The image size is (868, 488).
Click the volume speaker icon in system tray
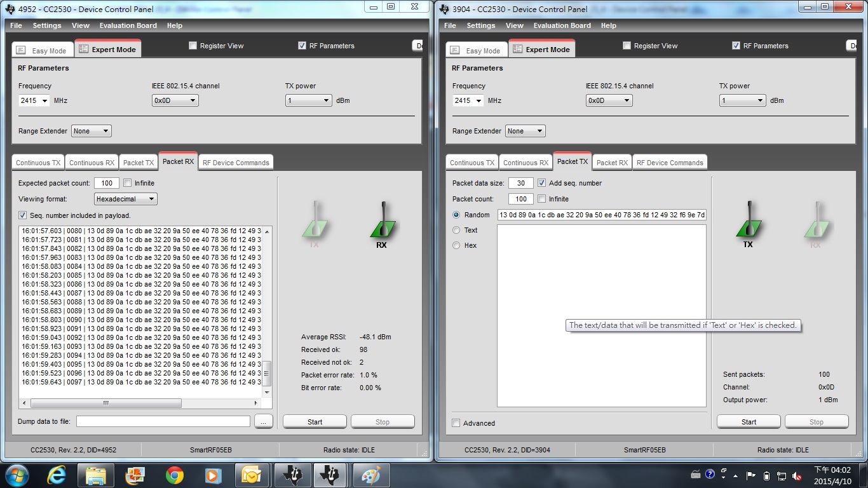coord(797,476)
